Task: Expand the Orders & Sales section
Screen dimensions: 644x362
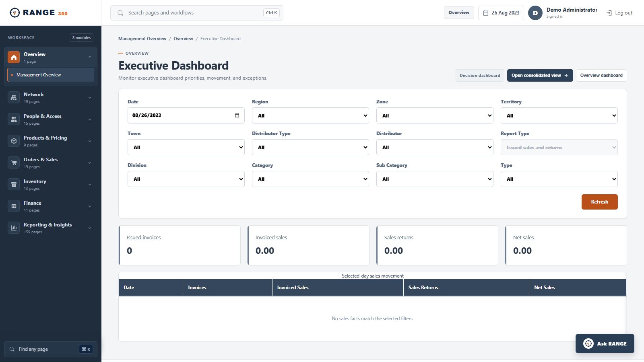Action: pos(90,163)
